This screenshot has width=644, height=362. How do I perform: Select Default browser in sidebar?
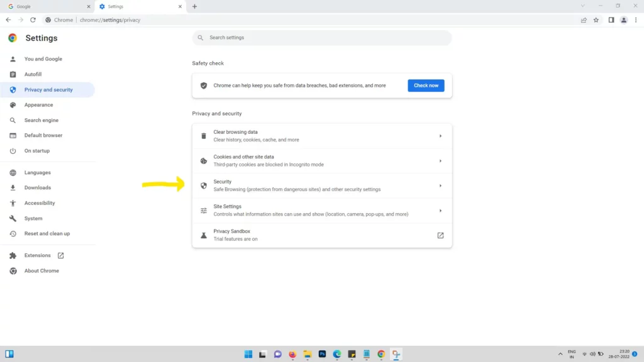coord(43,135)
